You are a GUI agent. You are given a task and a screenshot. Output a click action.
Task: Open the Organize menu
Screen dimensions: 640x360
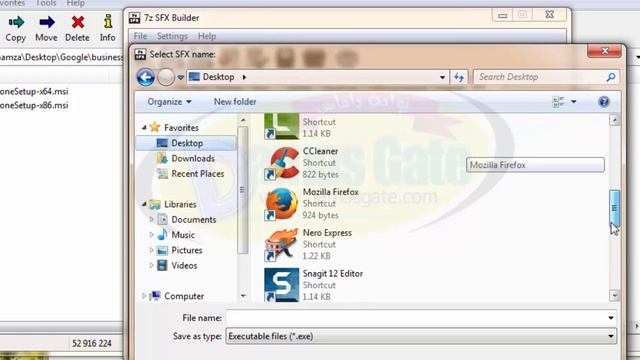169,102
